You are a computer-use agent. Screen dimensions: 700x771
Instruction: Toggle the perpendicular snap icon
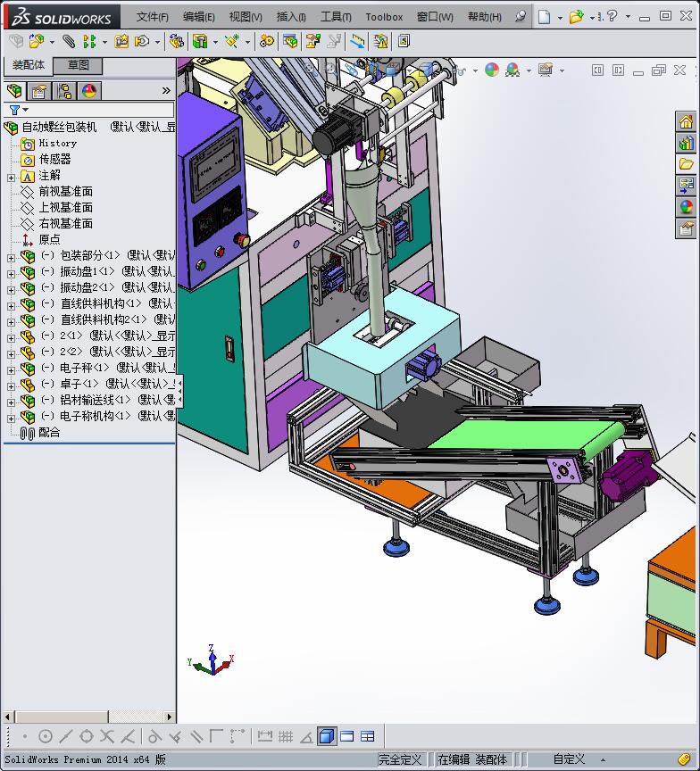pyautogui.click(x=175, y=736)
